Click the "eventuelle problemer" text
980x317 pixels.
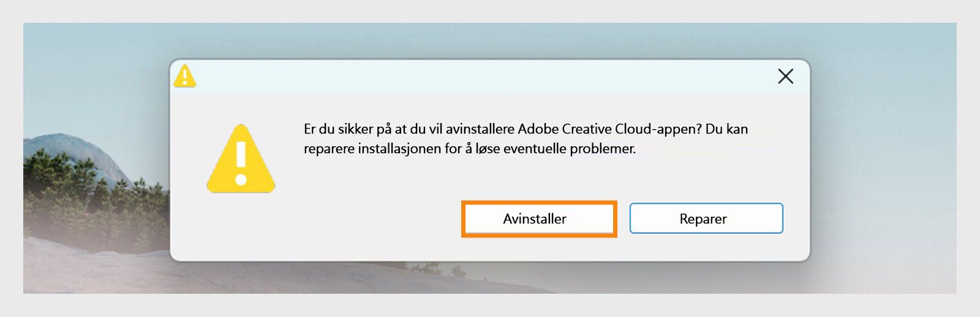click(569, 149)
